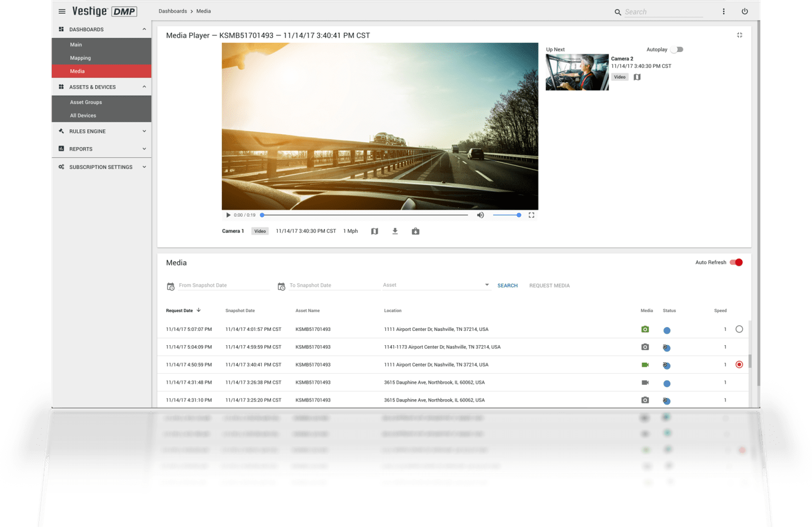Screen dimensions: 812x527
Task: Click video media icon for 4:31:48 PM row
Action: 645,383
